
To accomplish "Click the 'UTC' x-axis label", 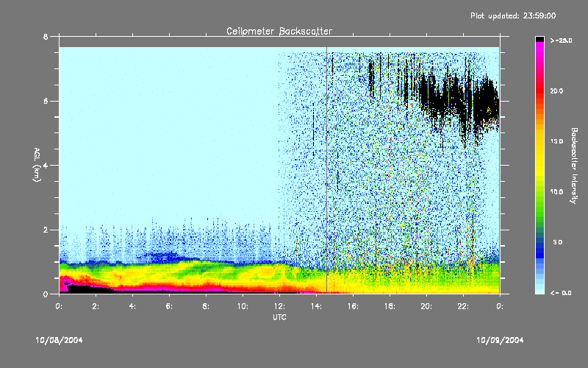I will [279, 317].
